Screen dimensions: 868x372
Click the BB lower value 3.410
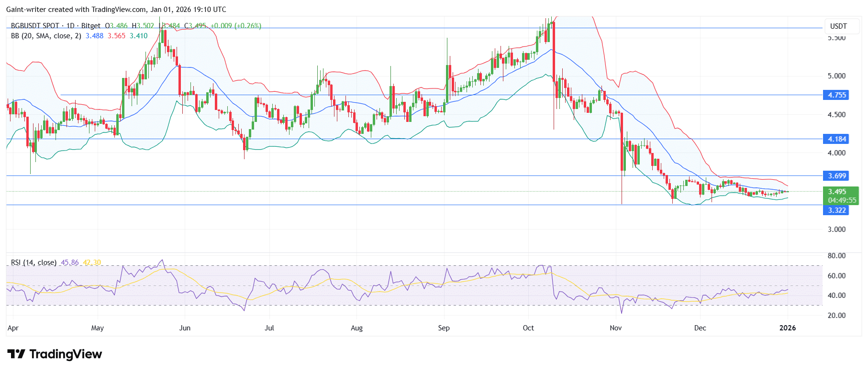(x=138, y=36)
